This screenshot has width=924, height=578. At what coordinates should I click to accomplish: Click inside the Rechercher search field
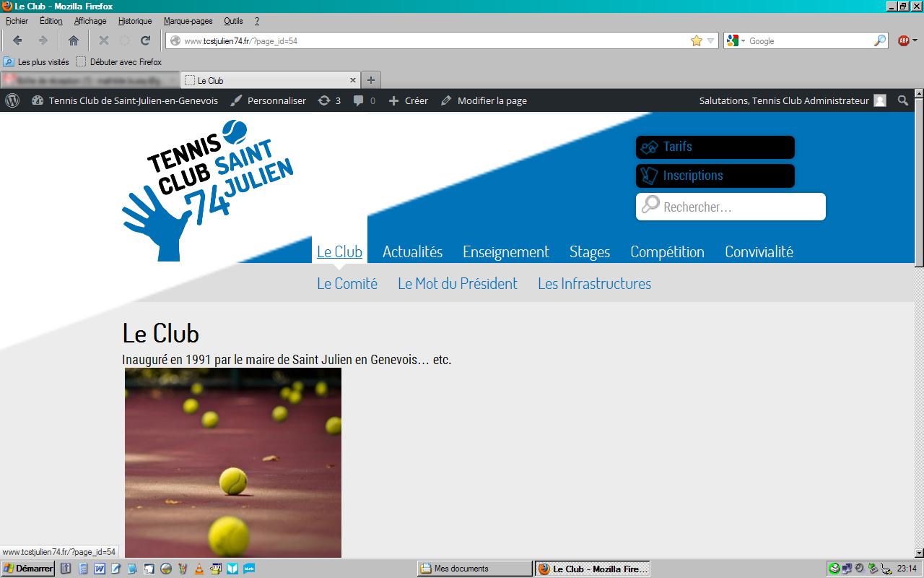click(731, 207)
